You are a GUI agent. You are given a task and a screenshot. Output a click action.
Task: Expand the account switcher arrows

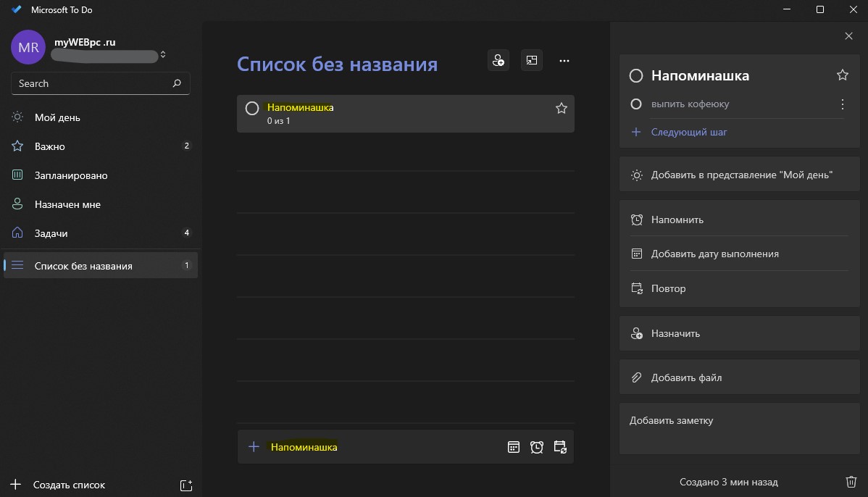pos(163,55)
